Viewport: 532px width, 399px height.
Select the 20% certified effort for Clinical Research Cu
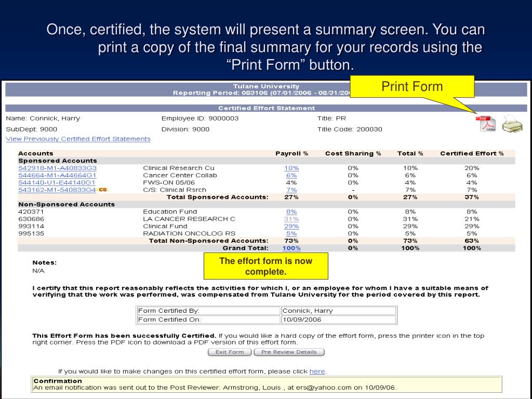click(472, 168)
